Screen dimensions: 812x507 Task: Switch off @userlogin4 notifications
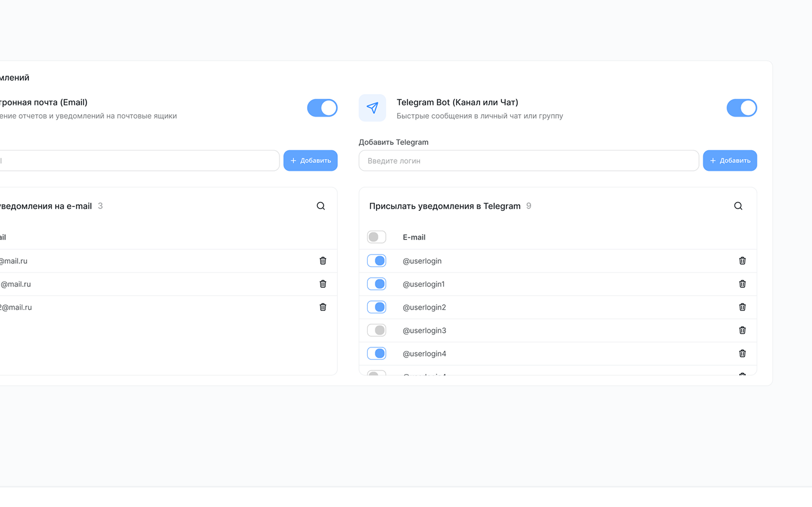point(377,353)
